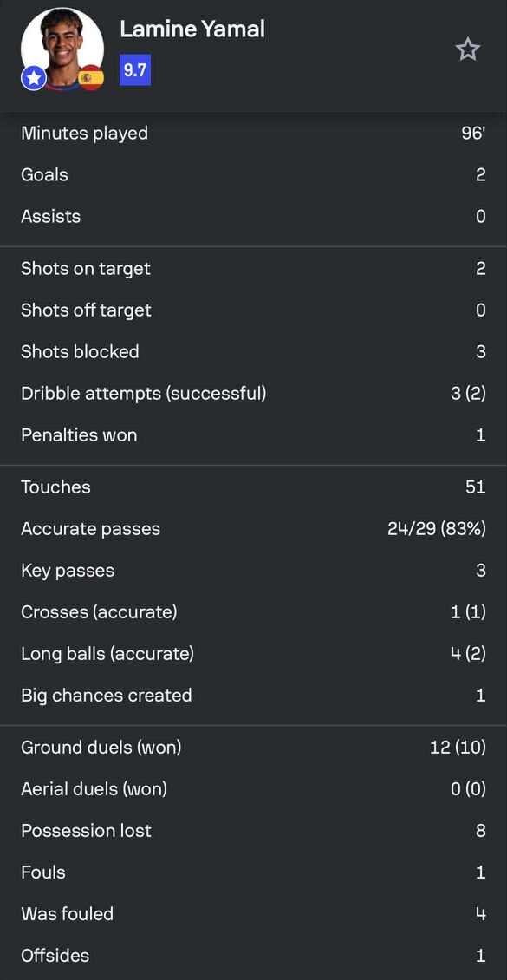Tap the Goals stat row
Viewport: 507px width, 980px height.
[253, 174]
